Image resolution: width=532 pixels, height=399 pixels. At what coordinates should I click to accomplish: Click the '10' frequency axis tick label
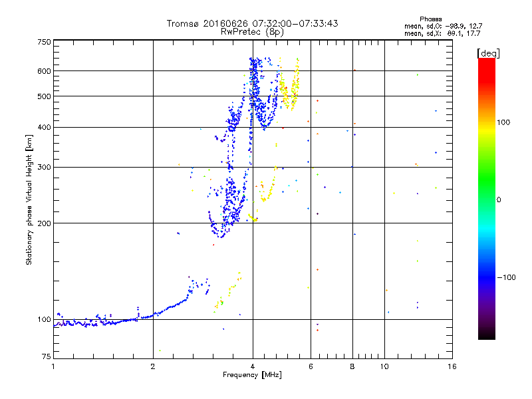pyautogui.click(x=384, y=366)
